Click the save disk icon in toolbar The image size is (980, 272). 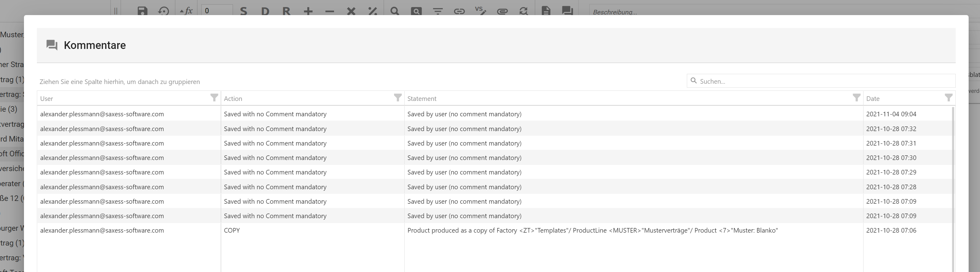[x=142, y=11]
